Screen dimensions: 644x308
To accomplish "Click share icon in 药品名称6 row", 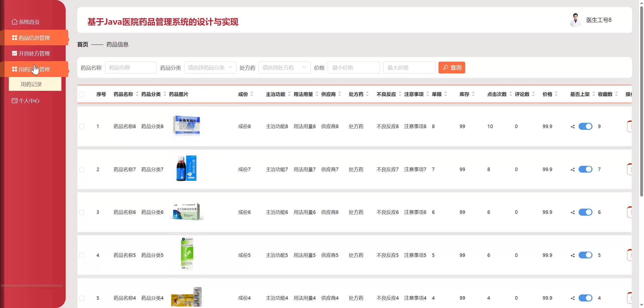I will pos(573,212).
